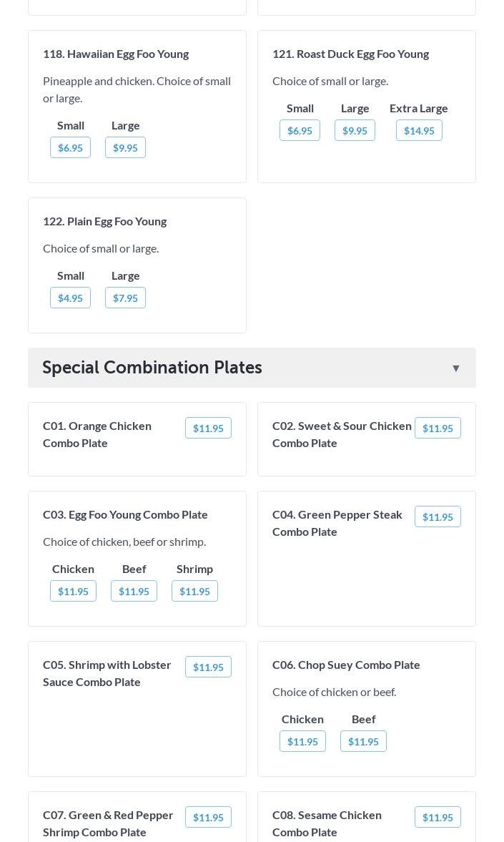The width and height of the screenshot is (504, 842).
Task: Choose Chicken for Egg Foo Young Combo
Action: coord(73,592)
